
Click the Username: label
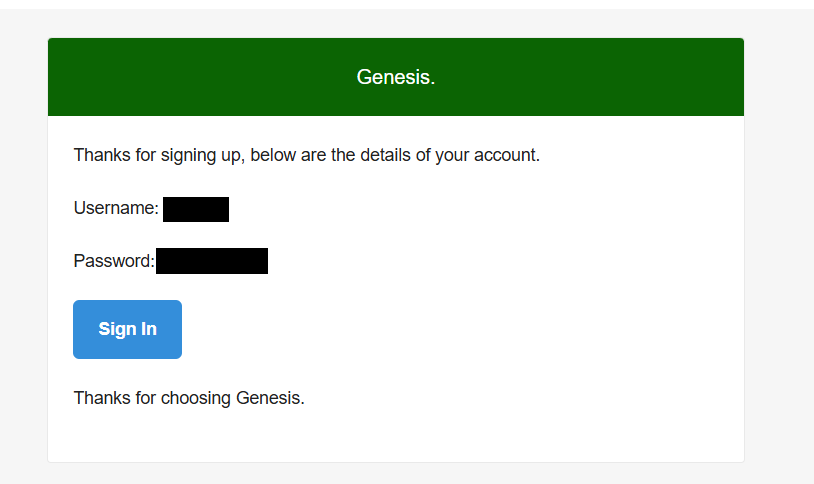click(116, 208)
